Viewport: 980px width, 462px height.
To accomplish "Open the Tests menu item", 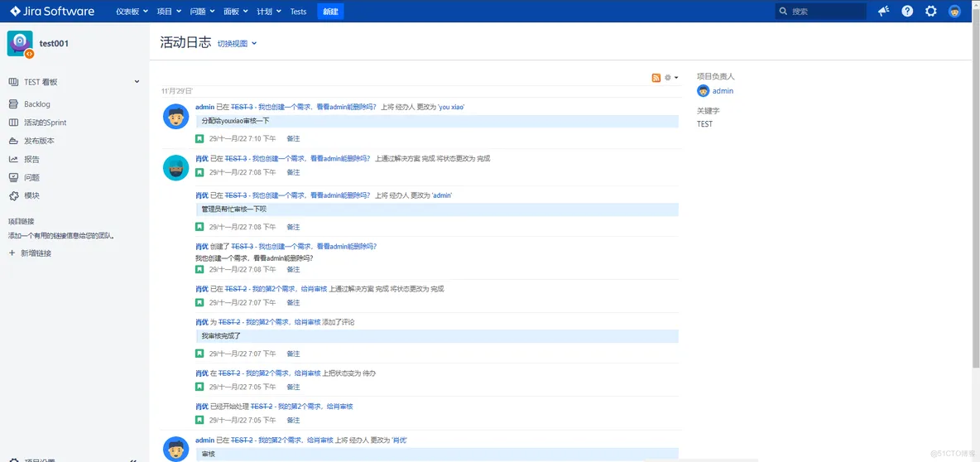I will click(298, 12).
